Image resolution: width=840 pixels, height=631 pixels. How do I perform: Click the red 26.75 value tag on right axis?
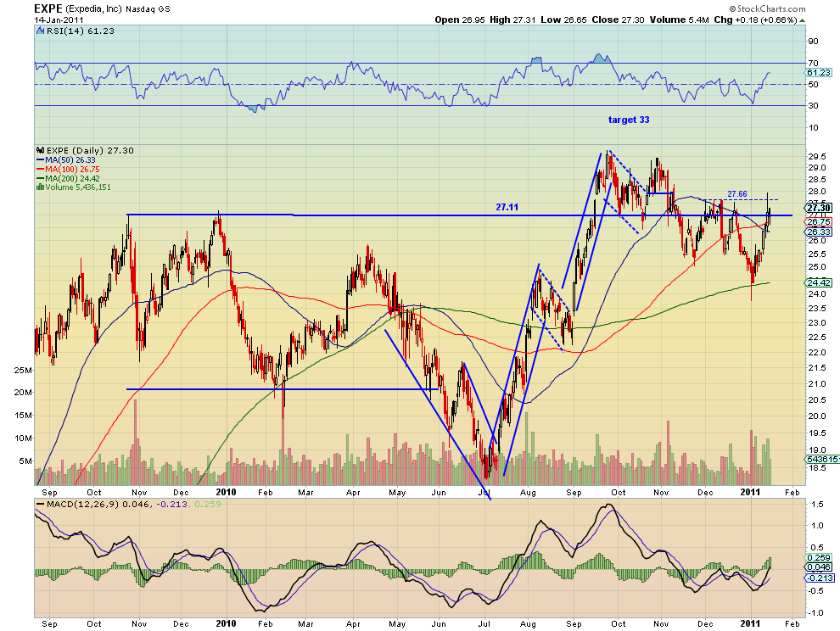[819, 221]
